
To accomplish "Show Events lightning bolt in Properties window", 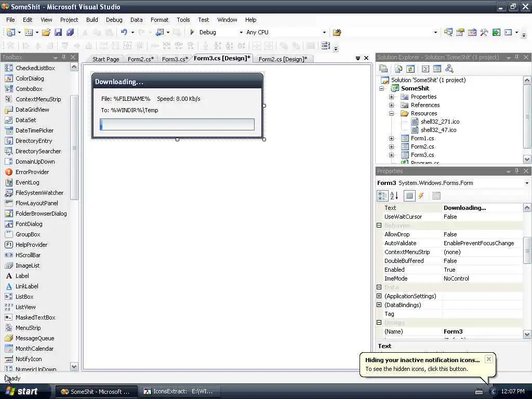I will tap(421, 196).
